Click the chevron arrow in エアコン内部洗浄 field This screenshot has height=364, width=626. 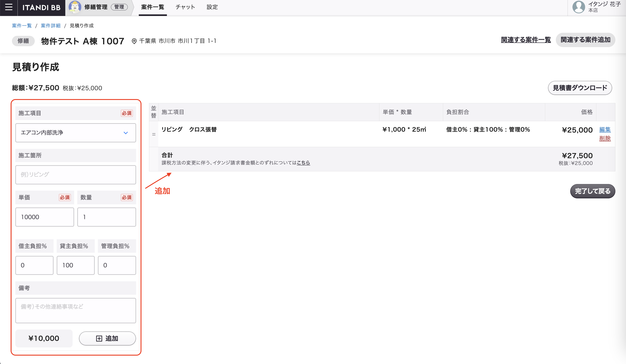pos(126,133)
